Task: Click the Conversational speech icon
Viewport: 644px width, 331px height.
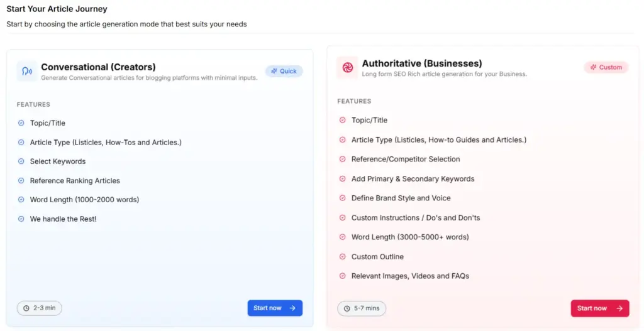Action: pyautogui.click(x=27, y=72)
